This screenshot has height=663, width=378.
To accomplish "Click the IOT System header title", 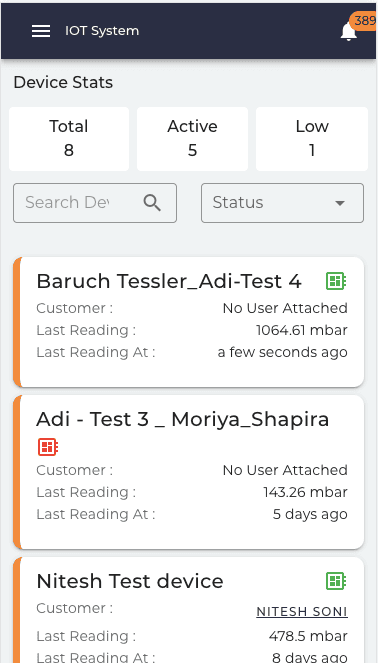I will click(x=102, y=31).
